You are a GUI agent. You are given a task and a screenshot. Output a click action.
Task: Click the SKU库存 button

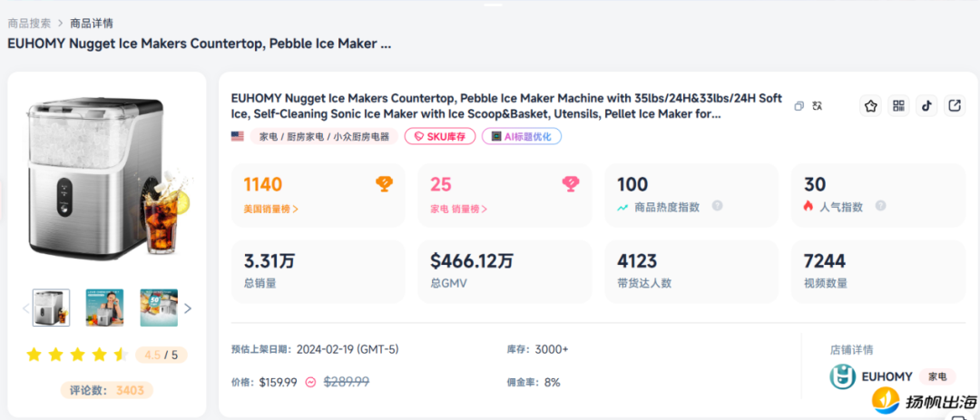[440, 136]
